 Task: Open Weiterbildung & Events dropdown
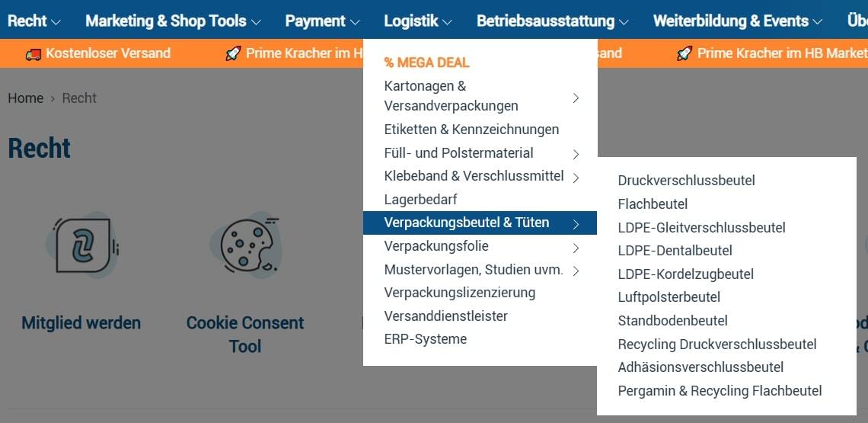pyautogui.click(x=737, y=21)
